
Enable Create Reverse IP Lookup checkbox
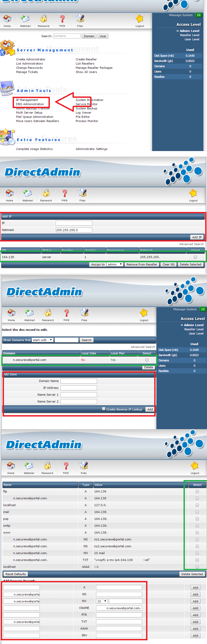point(104,409)
